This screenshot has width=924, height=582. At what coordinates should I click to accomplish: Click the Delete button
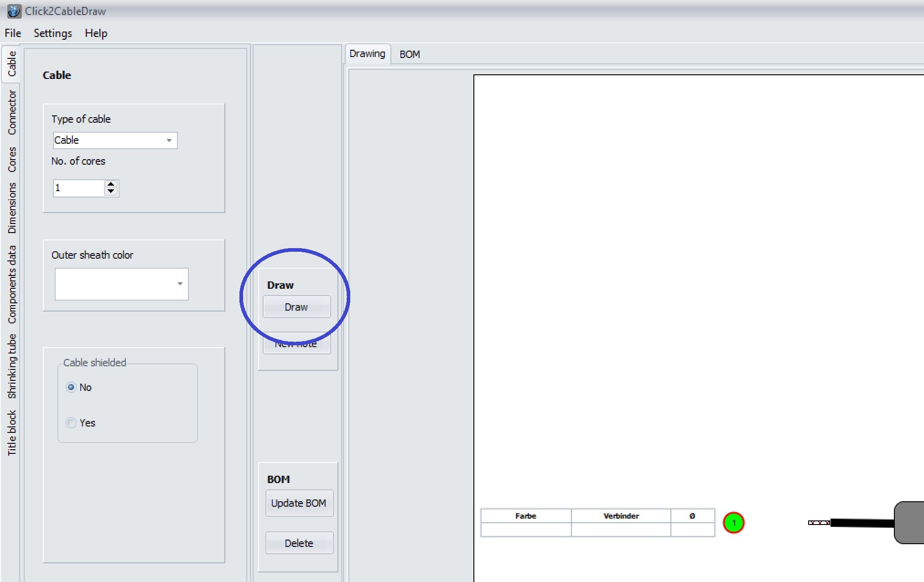(299, 543)
